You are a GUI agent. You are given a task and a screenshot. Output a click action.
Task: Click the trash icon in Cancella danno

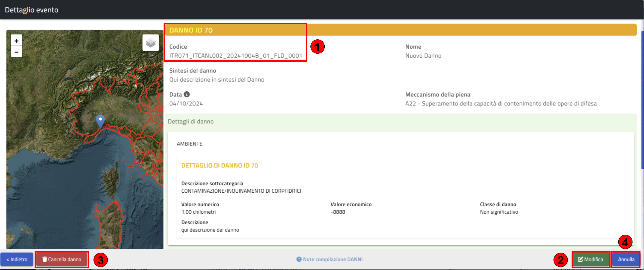[44, 259]
